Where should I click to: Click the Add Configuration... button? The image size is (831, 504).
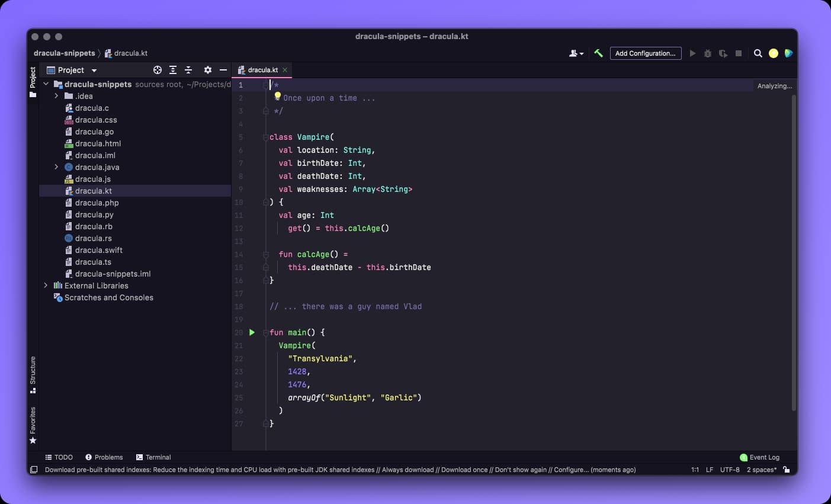[646, 53]
